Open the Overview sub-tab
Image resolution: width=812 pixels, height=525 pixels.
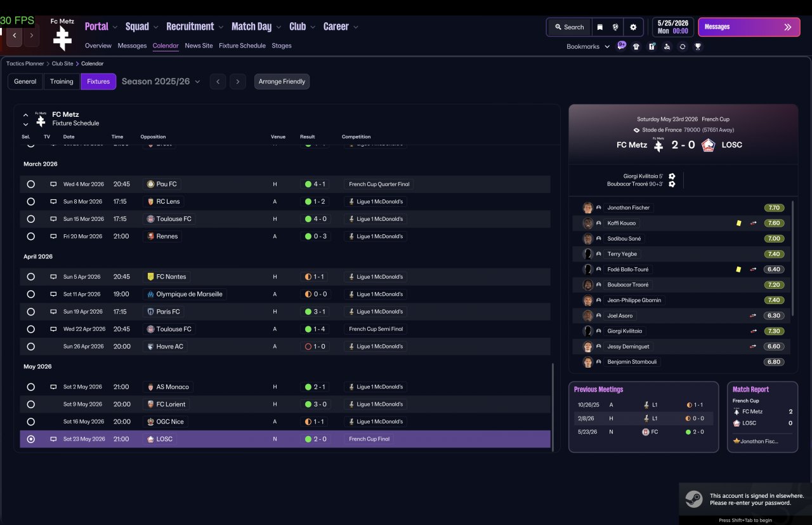click(98, 46)
